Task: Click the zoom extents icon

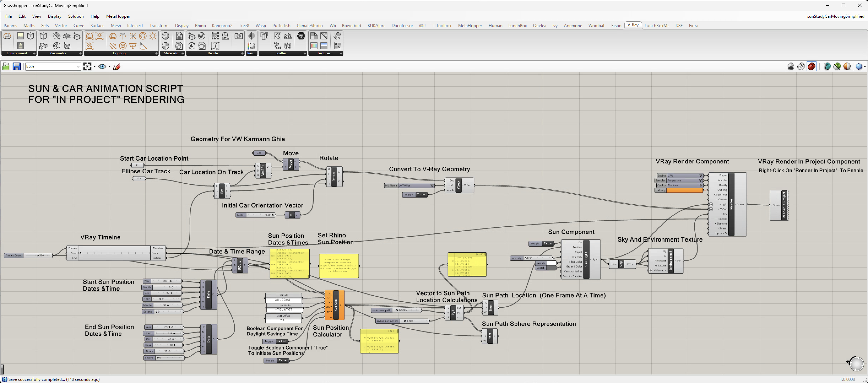Action: [x=87, y=66]
